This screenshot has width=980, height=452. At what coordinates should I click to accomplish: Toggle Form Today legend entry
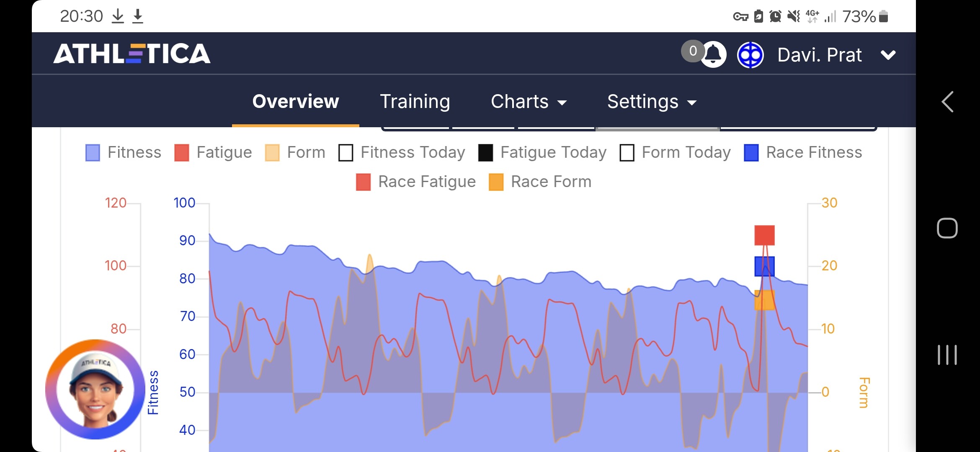click(x=675, y=152)
